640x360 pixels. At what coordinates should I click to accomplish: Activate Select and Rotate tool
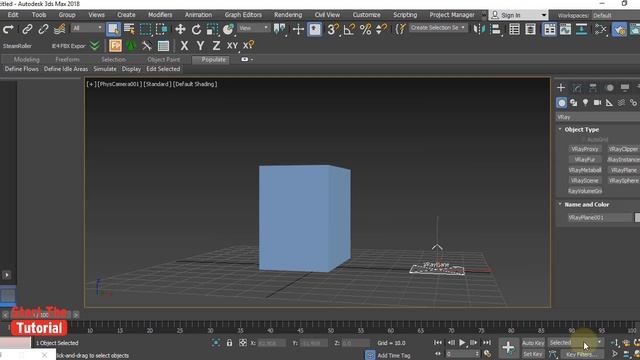coord(196,29)
